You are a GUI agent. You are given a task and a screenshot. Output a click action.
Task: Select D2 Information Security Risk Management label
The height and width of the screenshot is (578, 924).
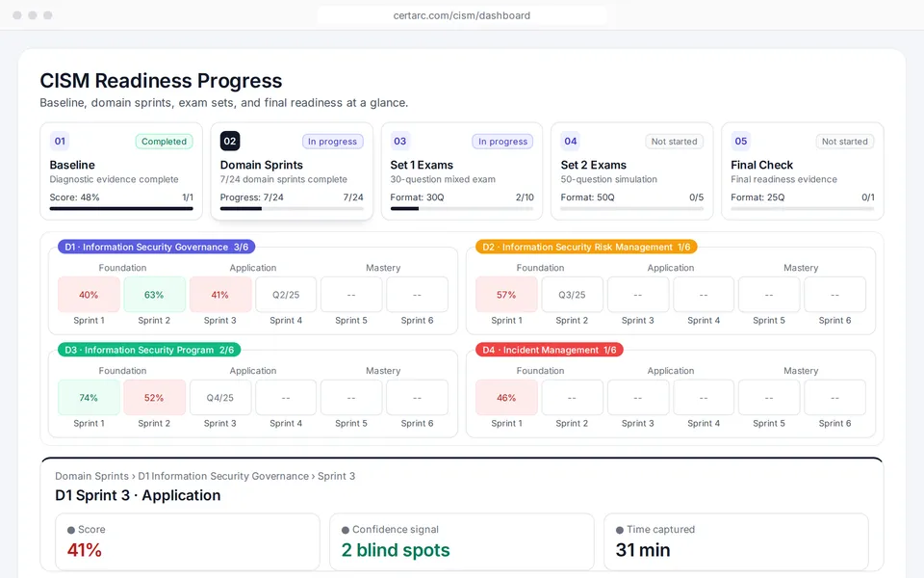point(586,248)
